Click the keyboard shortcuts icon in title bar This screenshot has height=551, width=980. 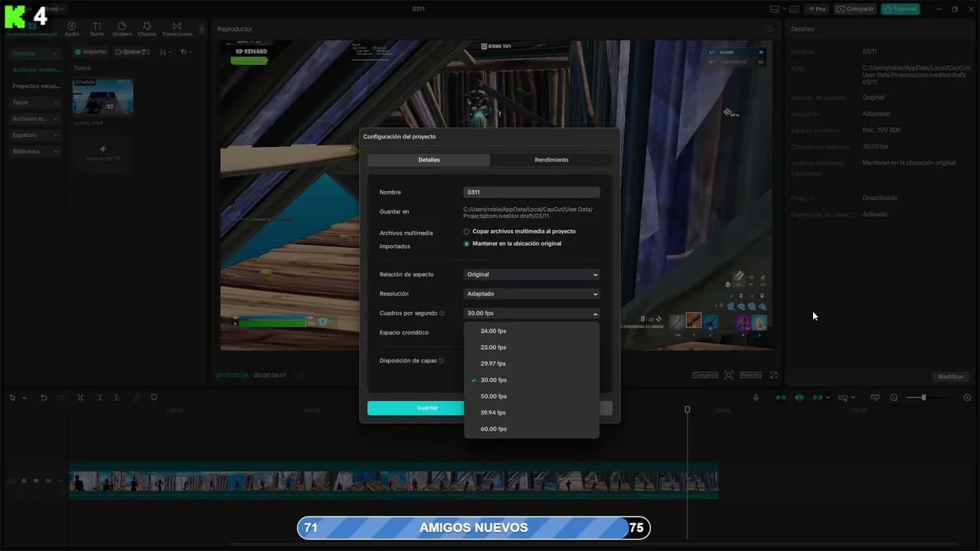pos(794,9)
